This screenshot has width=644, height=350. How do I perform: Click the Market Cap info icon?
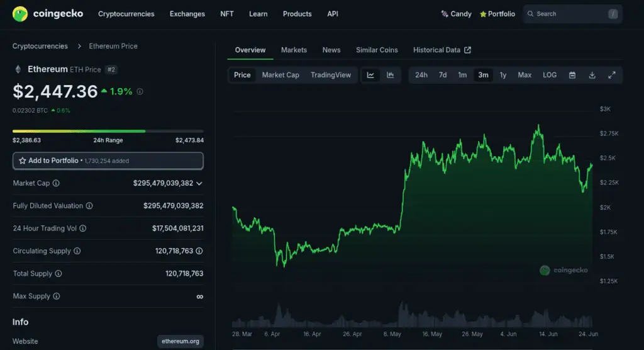(56, 183)
